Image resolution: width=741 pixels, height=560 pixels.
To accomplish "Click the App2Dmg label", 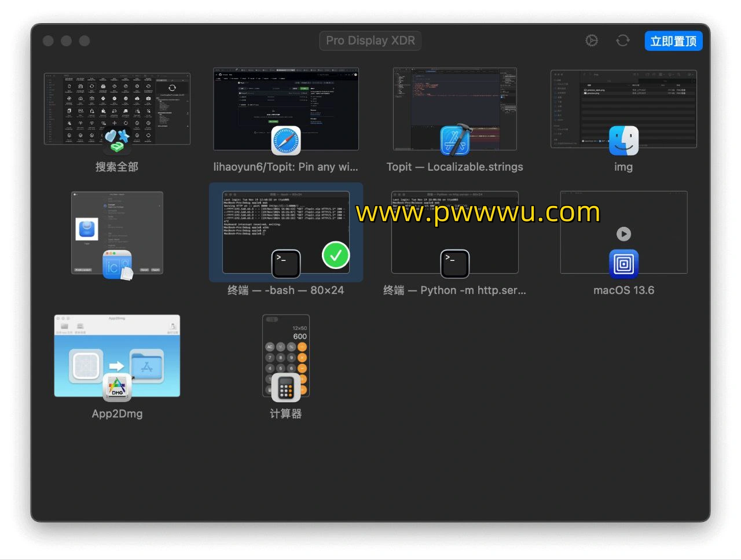I will pos(117,414).
